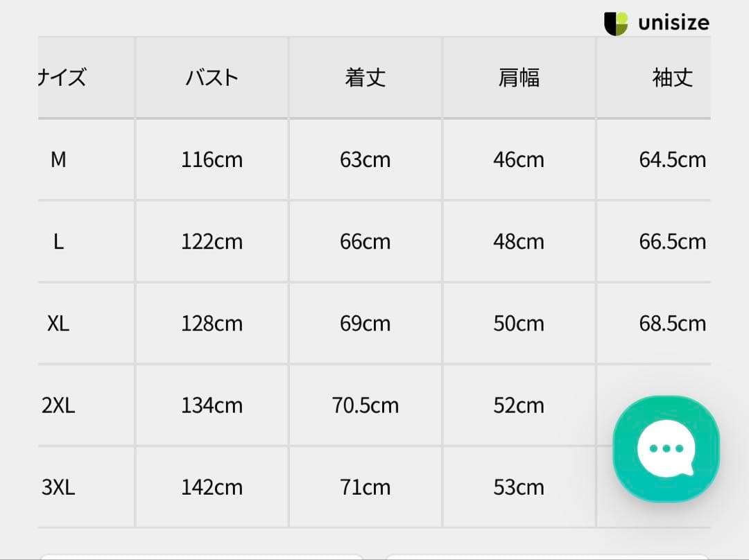Select the バスト column header
Image resolution: width=749 pixels, height=560 pixels.
(x=212, y=78)
